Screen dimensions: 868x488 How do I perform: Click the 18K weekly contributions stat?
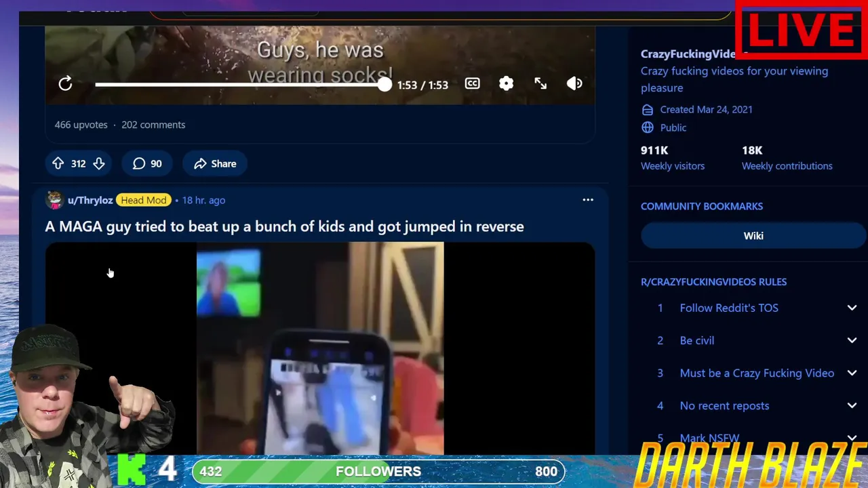coord(787,158)
